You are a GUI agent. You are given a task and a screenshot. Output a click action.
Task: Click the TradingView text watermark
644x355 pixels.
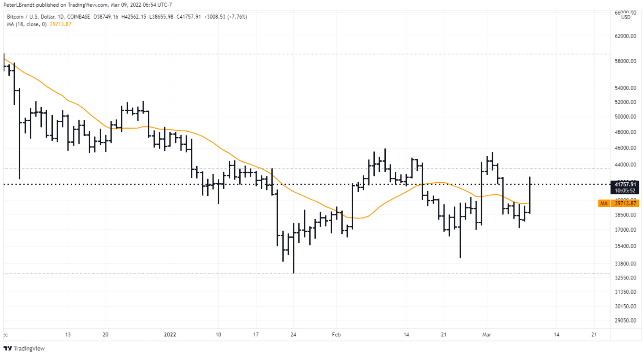click(29, 349)
